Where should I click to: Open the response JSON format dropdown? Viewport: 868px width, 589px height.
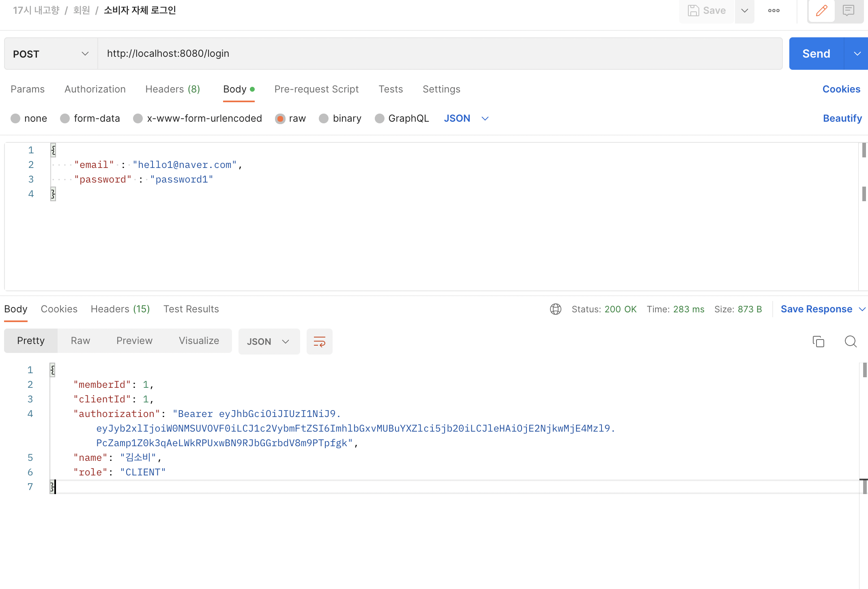pyautogui.click(x=269, y=342)
